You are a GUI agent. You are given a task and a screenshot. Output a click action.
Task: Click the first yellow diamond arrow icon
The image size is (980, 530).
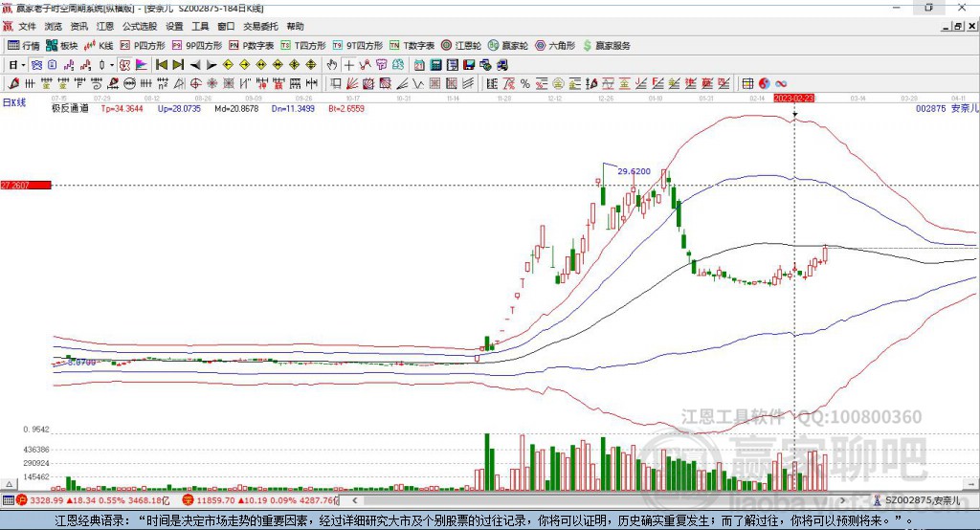[x=228, y=65]
